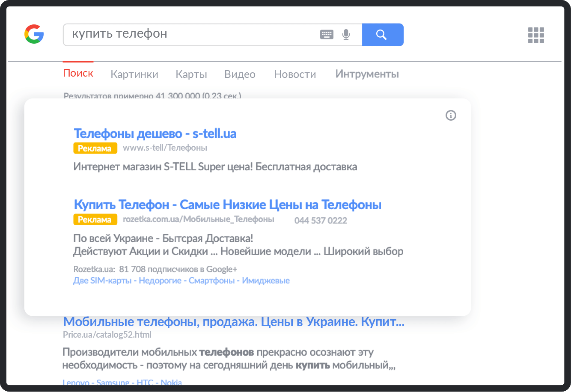Image resolution: width=571 pixels, height=392 pixels.
Task: Click the Две SIM-карты sitelink
Action: pyautogui.click(x=102, y=281)
